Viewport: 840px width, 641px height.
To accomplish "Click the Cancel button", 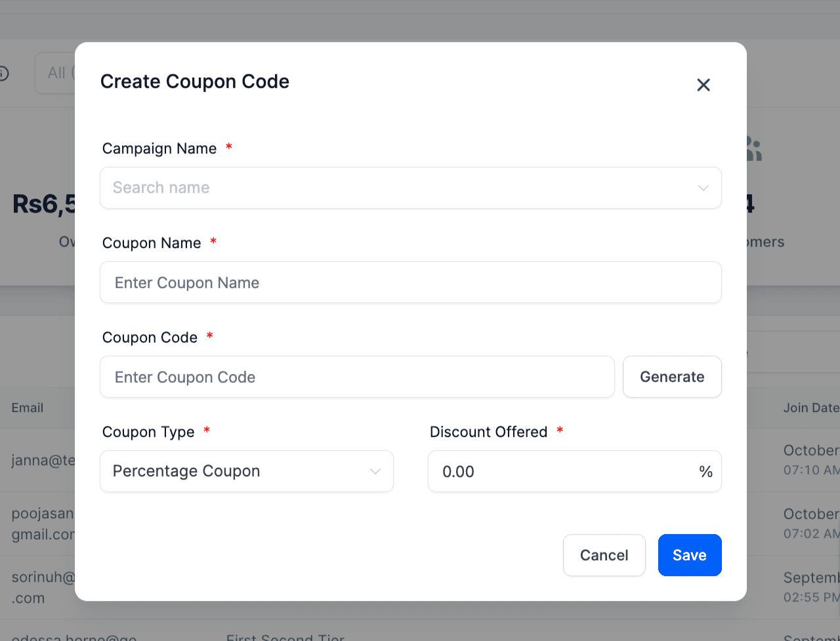I will (604, 555).
